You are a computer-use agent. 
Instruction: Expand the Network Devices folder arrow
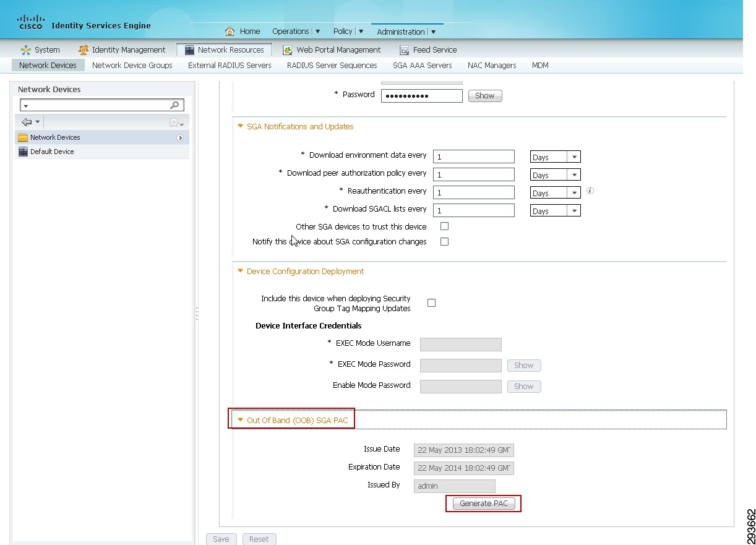point(180,138)
